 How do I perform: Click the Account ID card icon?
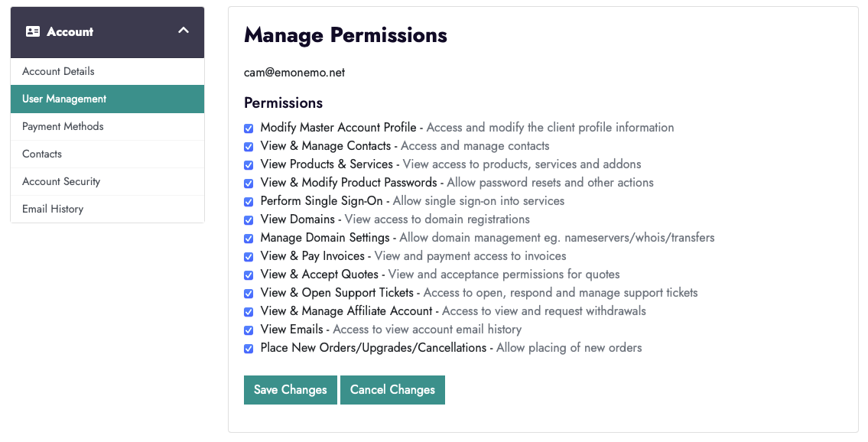pyautogui.click(x=33, y=32)
